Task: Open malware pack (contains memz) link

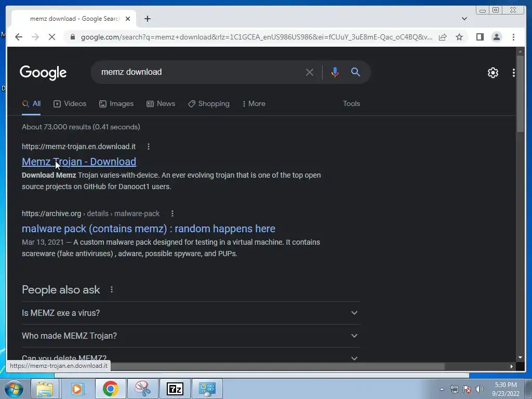Action: pos(149,229)
